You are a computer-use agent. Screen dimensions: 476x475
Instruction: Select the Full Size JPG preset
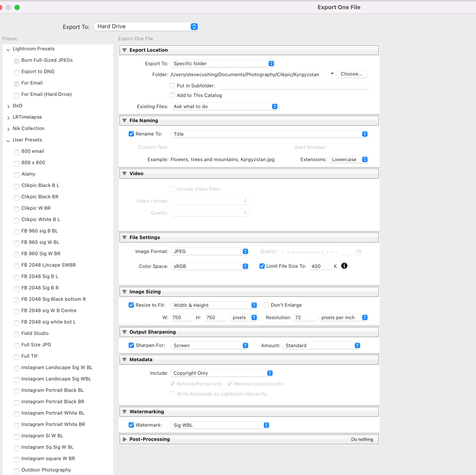tap(36, 345)
